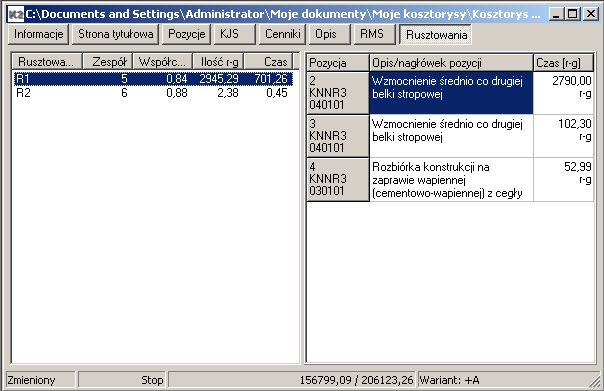This screenshot has height=391, width=604.
Task: Minimize the kosztorys window
Action: [555, 14]
